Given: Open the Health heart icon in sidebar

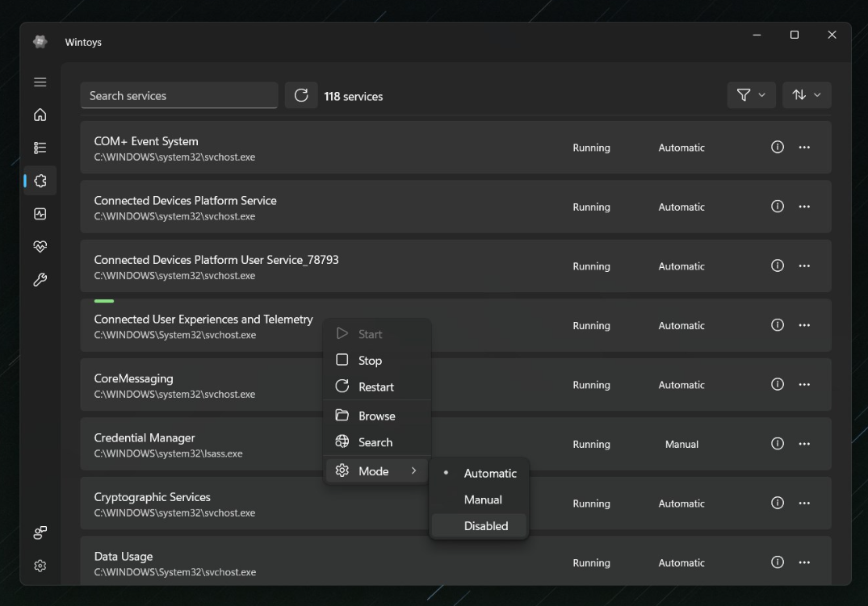Looking at the screenshot, I should 40,247.
